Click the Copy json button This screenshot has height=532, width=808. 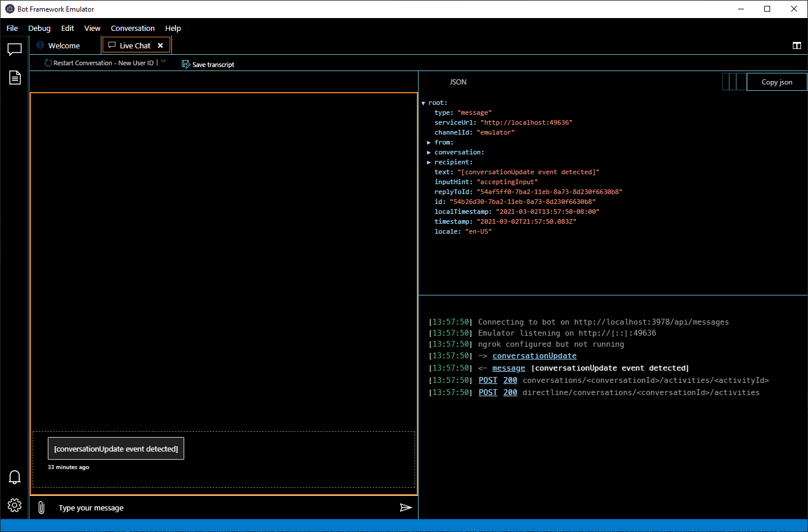777,82
